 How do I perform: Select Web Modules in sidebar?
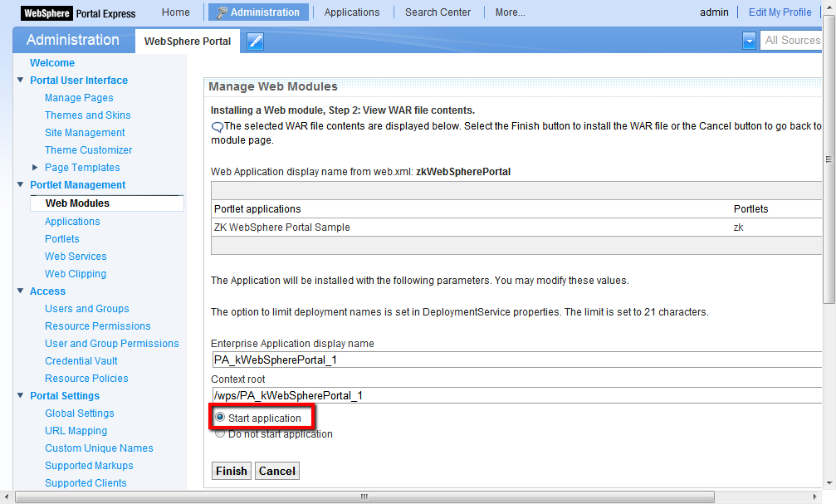pos(107,203)
